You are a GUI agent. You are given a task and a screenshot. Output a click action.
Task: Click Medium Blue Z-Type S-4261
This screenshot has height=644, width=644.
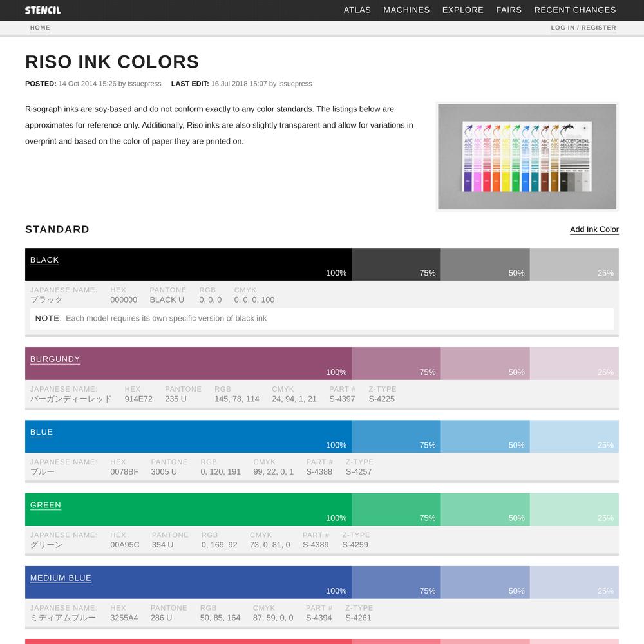358,618
